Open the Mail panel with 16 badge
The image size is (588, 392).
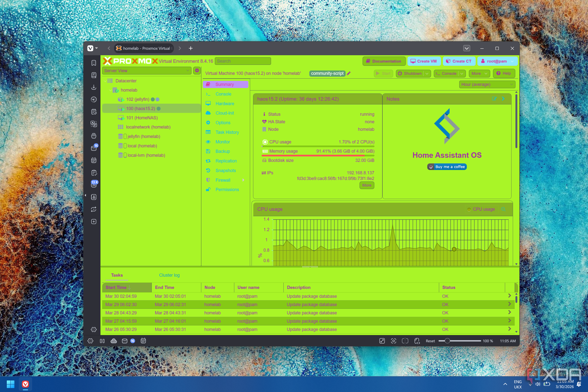click(94, 148)
